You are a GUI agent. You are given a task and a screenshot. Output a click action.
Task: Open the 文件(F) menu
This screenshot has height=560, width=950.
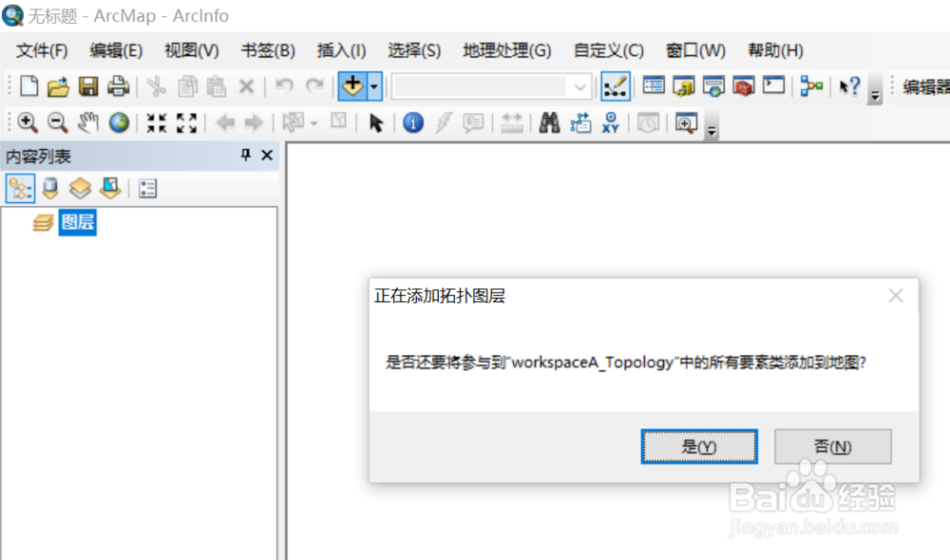coord(42,50)
